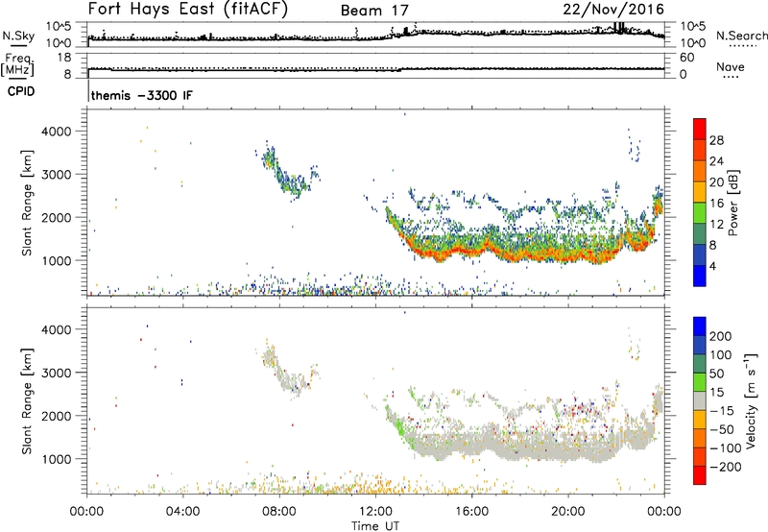Click the '200' velocity colorbar tick
Screen dimensions: 768x532
(721, 336)
